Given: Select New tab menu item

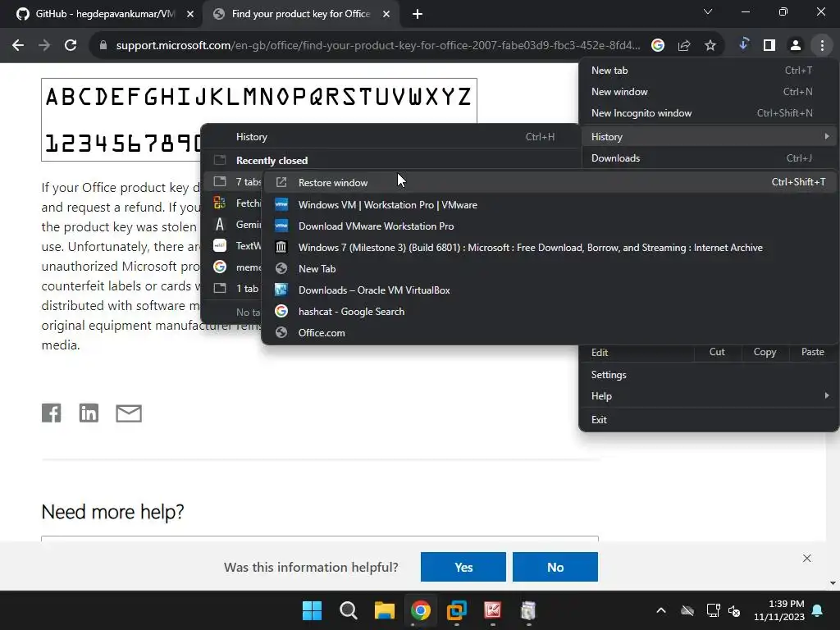Looking at the screenshot, I should (x=709, y=71).
